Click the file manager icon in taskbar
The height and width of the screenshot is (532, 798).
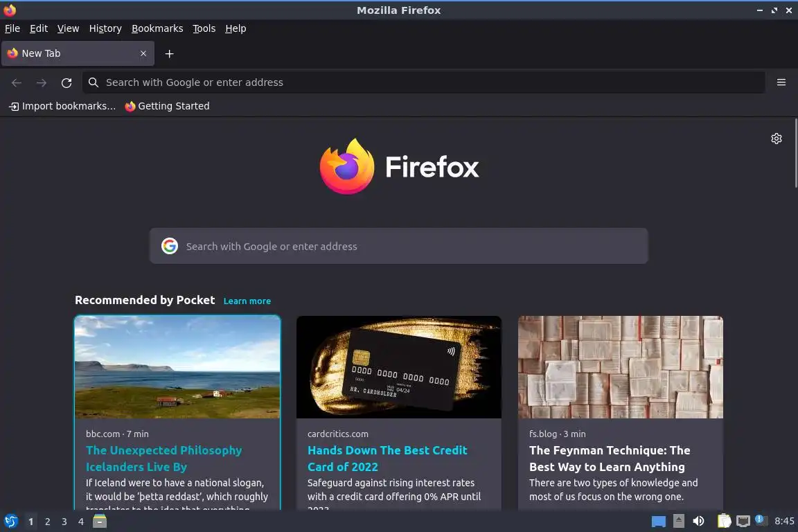click(100, 522)
